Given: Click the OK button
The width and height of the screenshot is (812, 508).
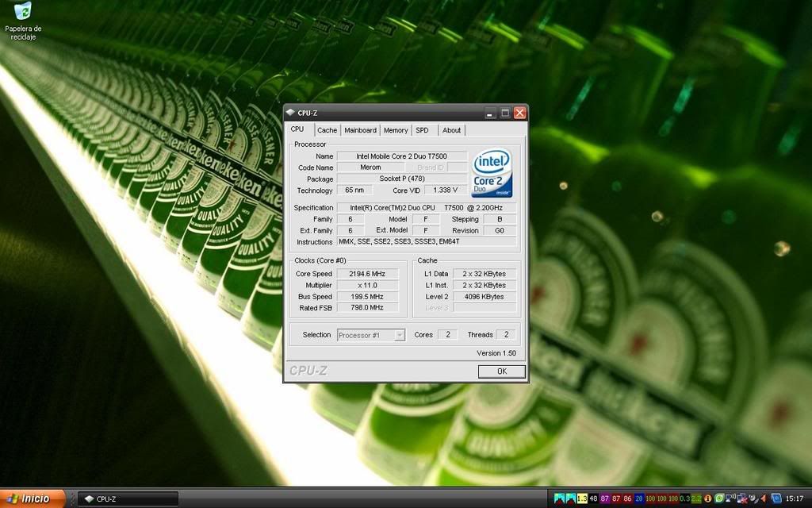Looking at the screenshot, I should 502,371.
